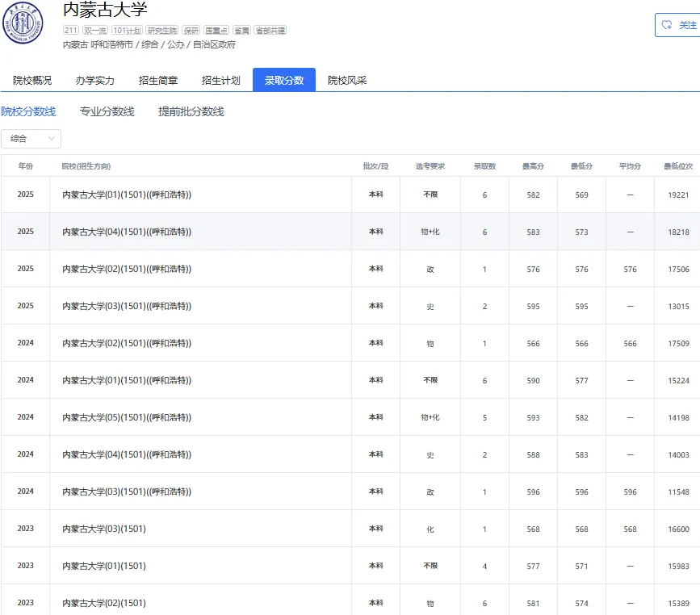Image resolution: width=700 pixels, height=615 pixels.
Task: Select the 录取分数 tab
Action: (x=284, y=80)
